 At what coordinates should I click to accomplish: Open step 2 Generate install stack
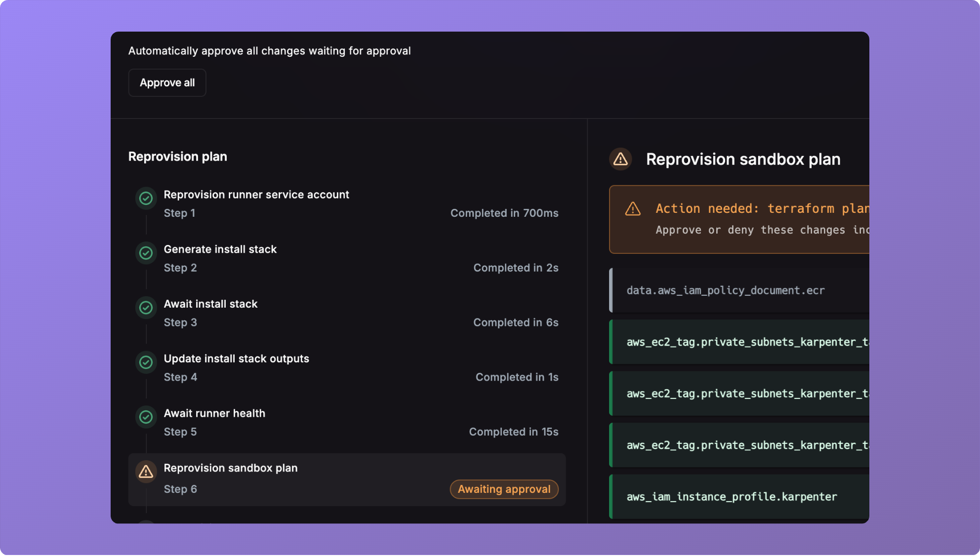click(220, 249)
